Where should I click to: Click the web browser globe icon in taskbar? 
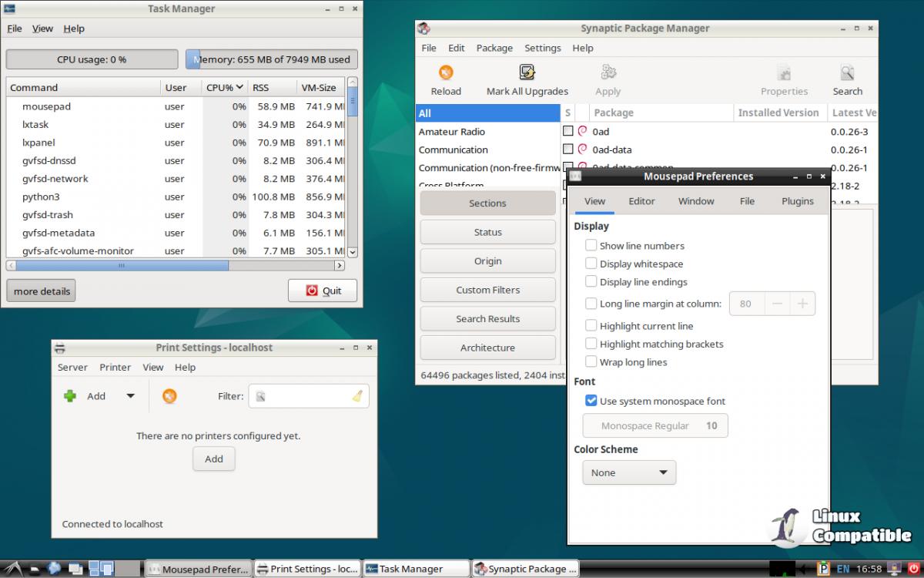(54, 569)
